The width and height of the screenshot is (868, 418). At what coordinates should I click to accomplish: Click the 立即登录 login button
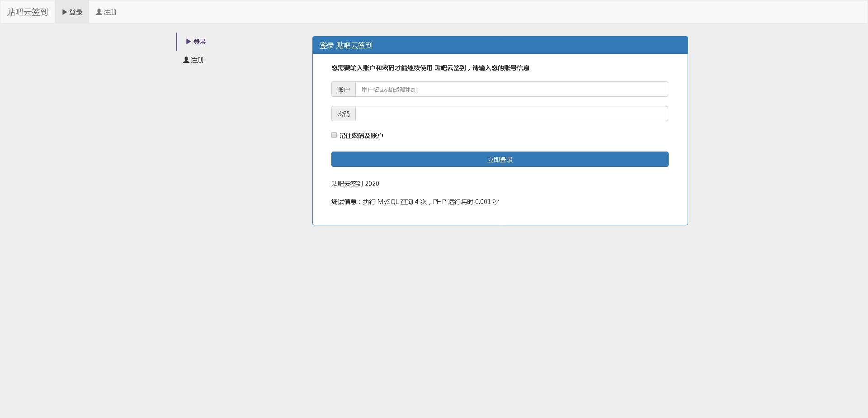tap(499, 159)
